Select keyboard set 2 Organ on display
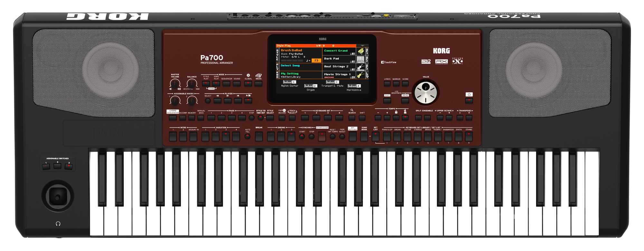644x251 pixels. pos(311,88)
